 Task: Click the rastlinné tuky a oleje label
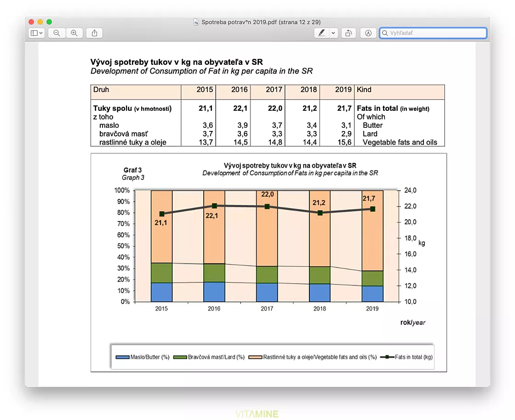(133, 142)
